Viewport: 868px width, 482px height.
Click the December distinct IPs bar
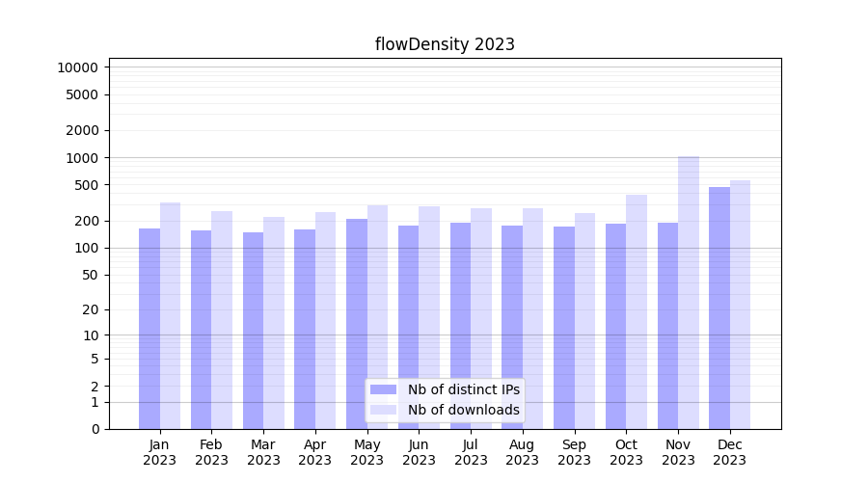[719, 308]
